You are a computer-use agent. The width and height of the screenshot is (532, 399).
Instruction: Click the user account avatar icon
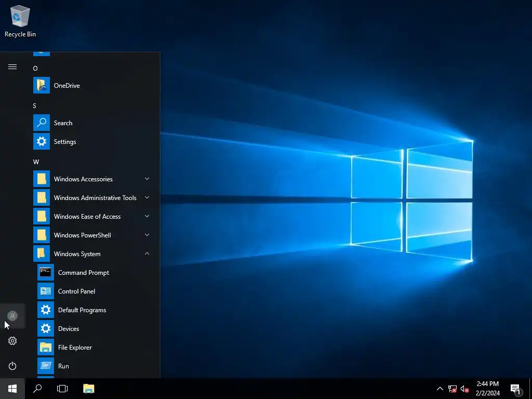point(12,316)
